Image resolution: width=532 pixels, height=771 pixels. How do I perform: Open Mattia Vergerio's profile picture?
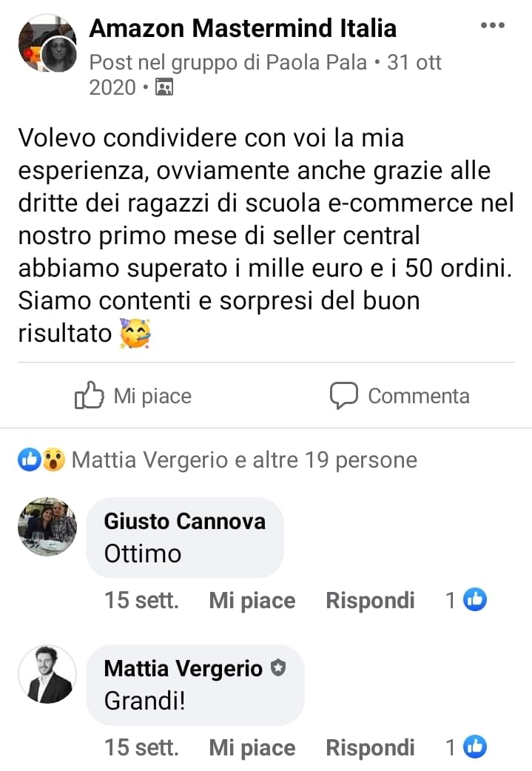(47, 674)
